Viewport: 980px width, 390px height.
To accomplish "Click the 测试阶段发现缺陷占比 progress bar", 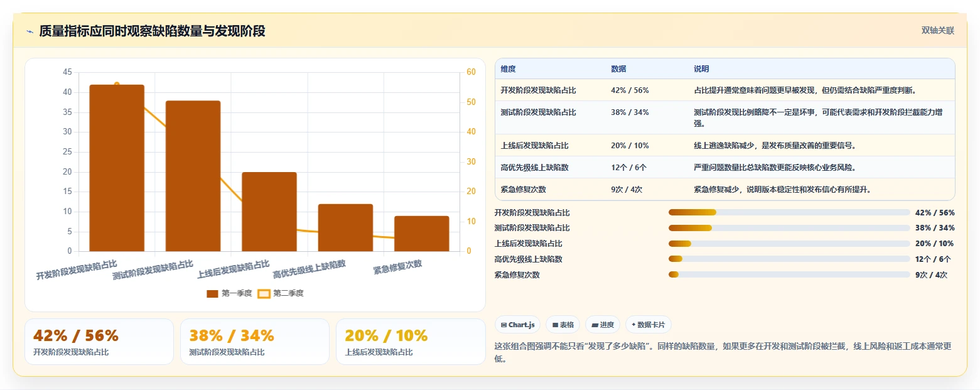I will pos(789,228).
